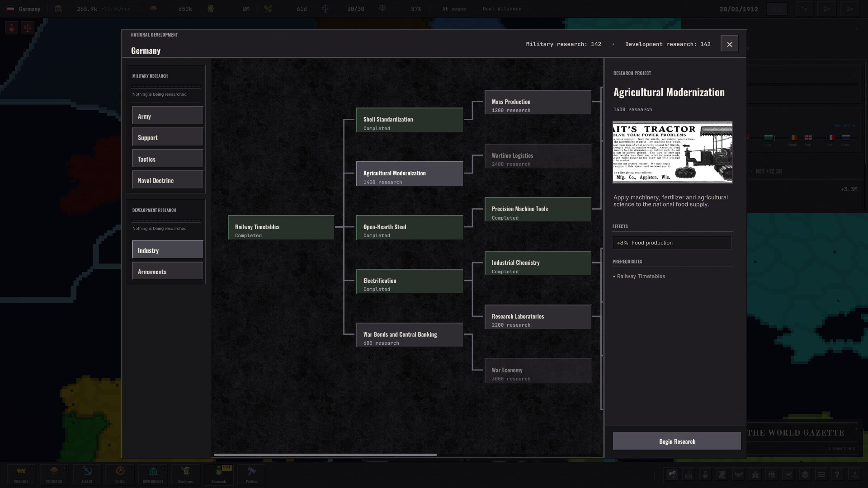
Task: Click the horizontal scrollbar under research tree
Action: pyautogui.click(x=325, y=455)
